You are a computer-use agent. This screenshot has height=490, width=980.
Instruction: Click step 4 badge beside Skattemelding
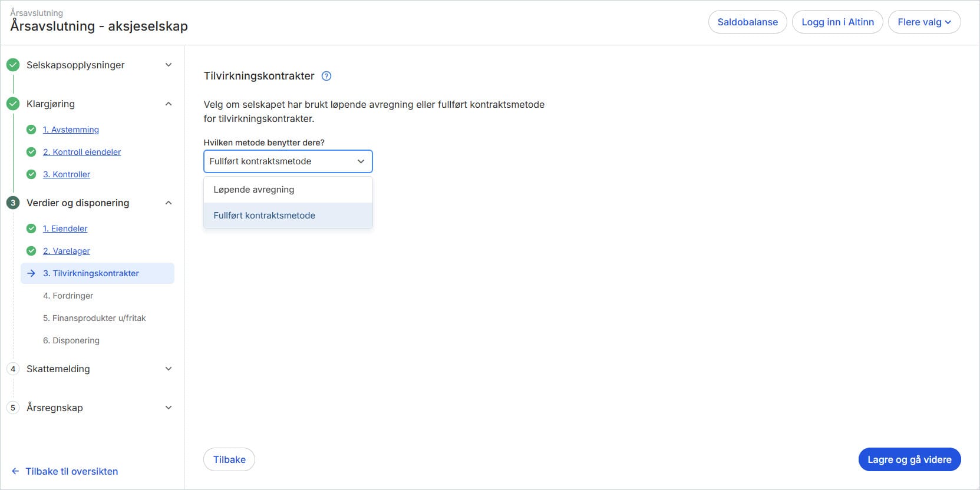[x=13, y=369]
